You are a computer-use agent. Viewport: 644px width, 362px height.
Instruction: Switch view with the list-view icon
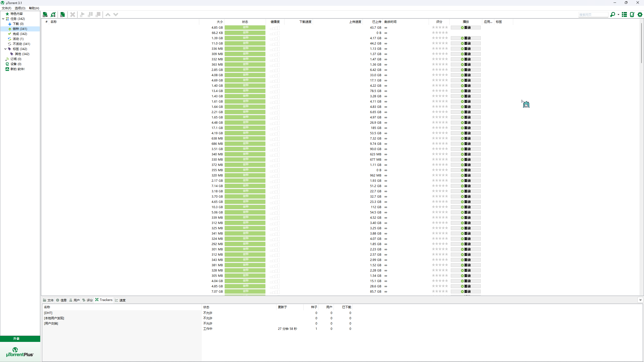tap(624, 15)
